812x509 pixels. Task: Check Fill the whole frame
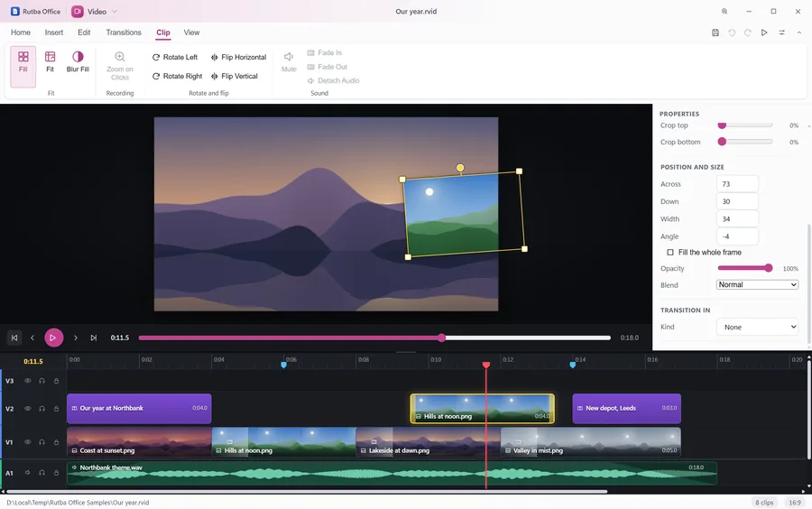tap(670, 252)
